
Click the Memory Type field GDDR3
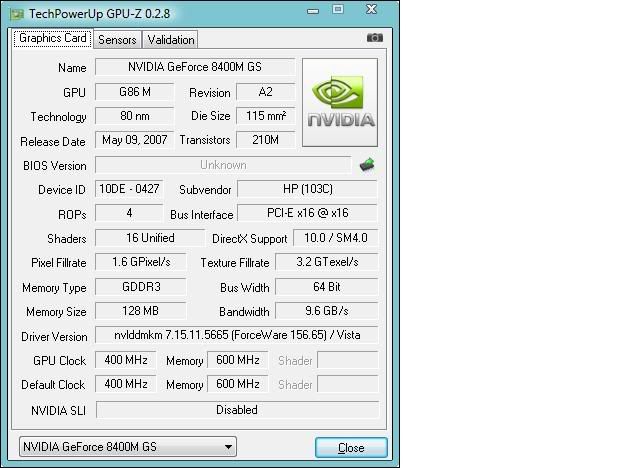(x=141, y=287)
